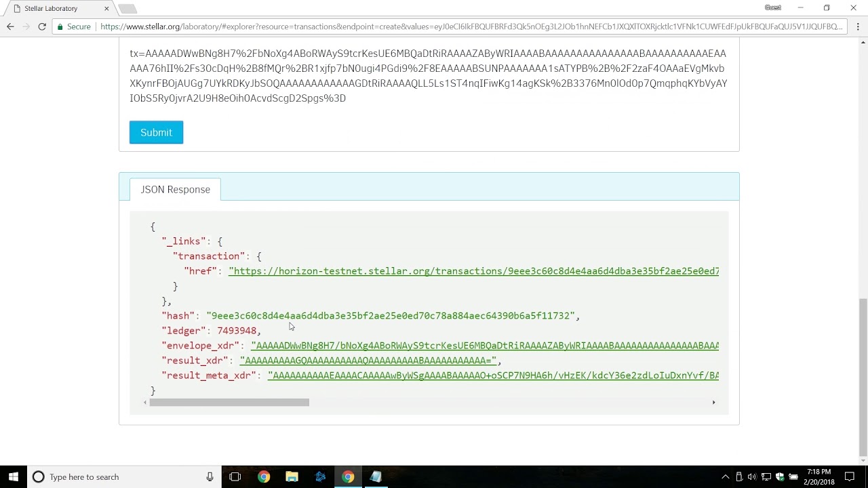This screenshot has width=868, height=488.
Task: Go forward in browser history
Action: tap(26, 26)
